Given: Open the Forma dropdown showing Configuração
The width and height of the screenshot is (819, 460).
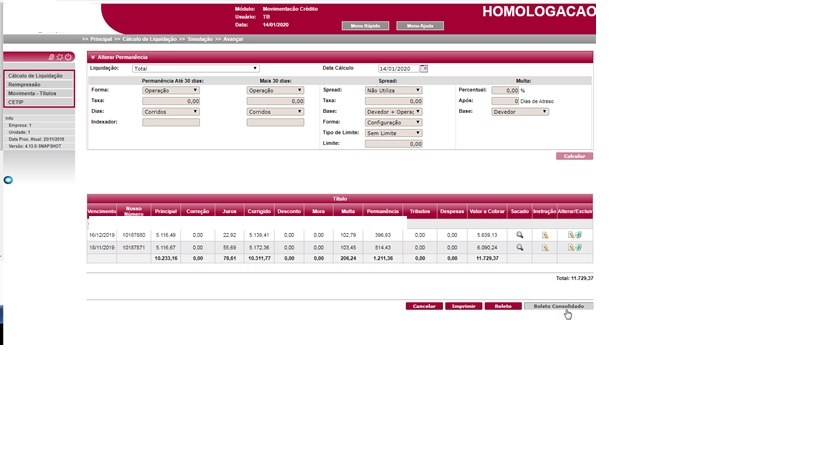Looking at the screenshot, I should [x=393, y=122].
